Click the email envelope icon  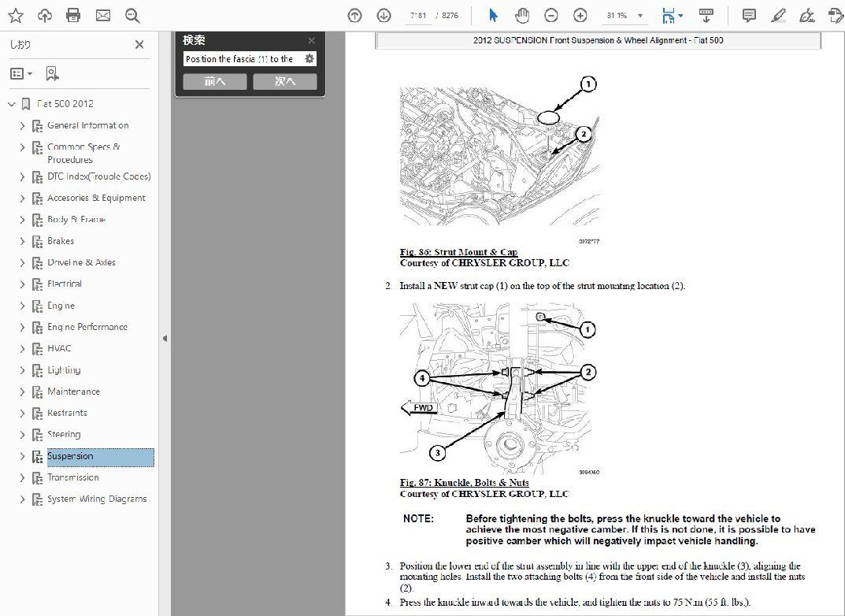(102, 15)
